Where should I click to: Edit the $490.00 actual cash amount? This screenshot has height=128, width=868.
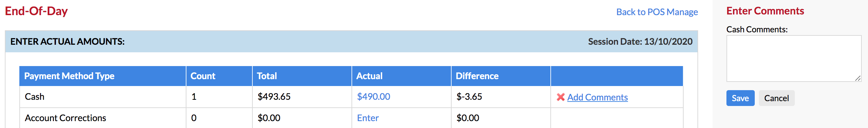tap(374, 97)
